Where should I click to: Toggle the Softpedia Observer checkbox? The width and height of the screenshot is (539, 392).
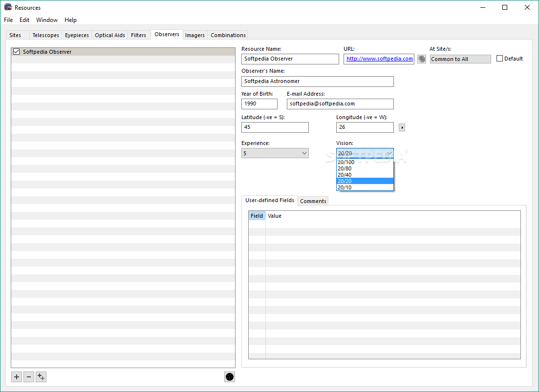click(16, 51)
